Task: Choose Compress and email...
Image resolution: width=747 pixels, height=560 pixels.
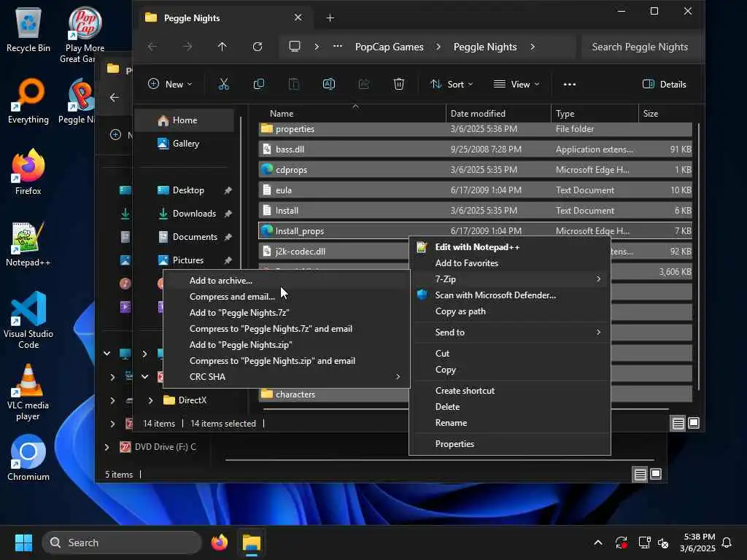Action: [x=286, y=297]
